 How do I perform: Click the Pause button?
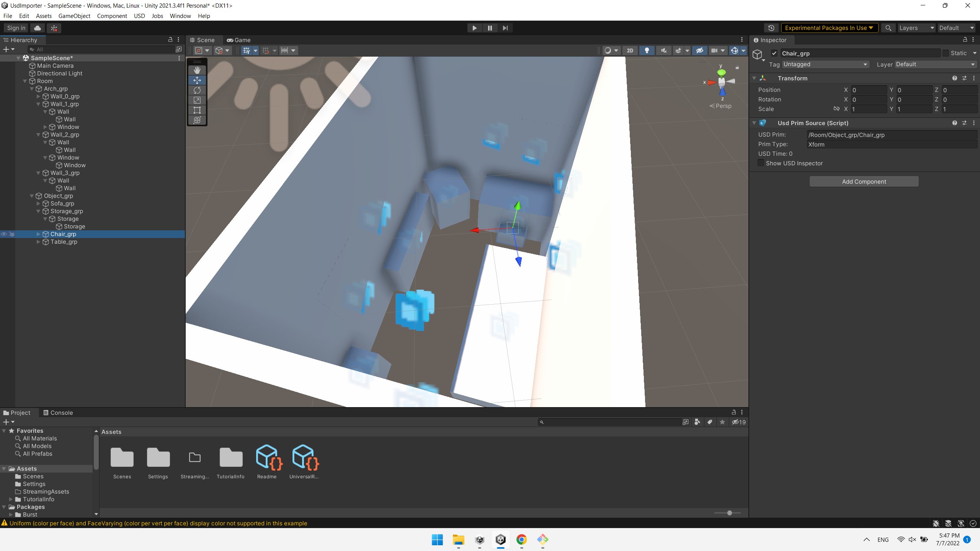[490, 28]
